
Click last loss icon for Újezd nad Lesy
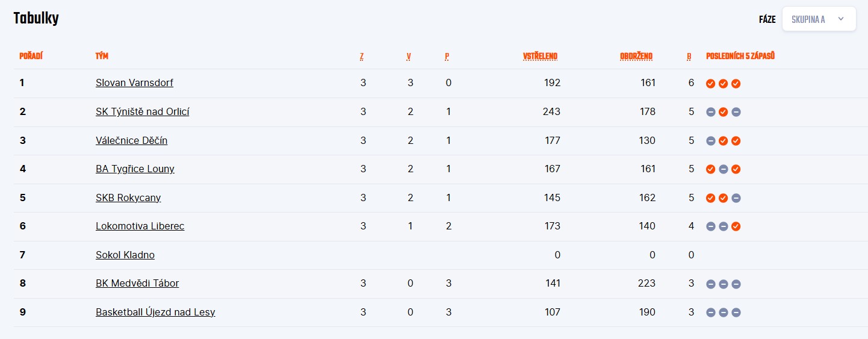(736, 313)
